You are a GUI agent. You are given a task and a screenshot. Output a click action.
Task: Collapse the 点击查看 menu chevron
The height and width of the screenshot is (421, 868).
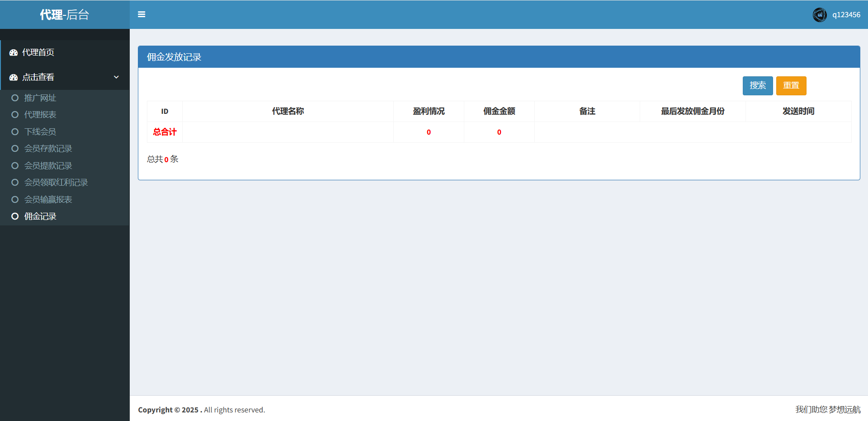116,77
